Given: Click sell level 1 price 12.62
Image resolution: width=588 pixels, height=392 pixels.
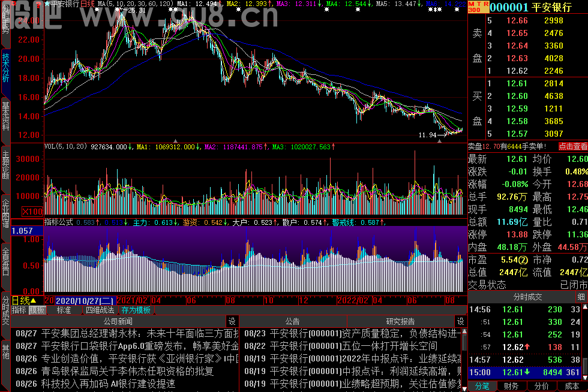Looking at the screenshot, I should 517,71.
